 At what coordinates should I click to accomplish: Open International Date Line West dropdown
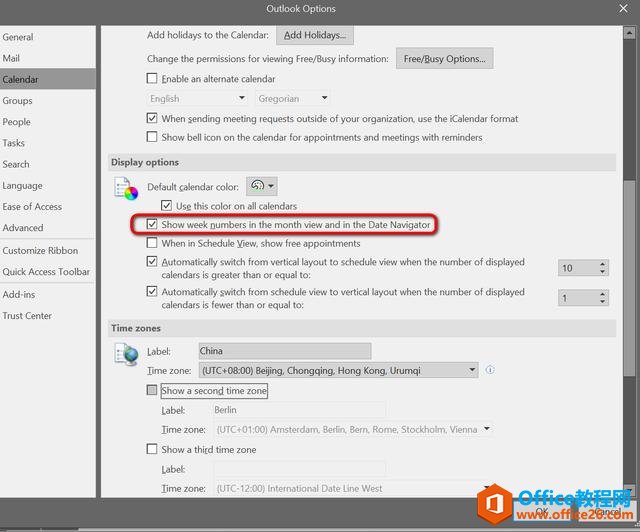[353, 488]
